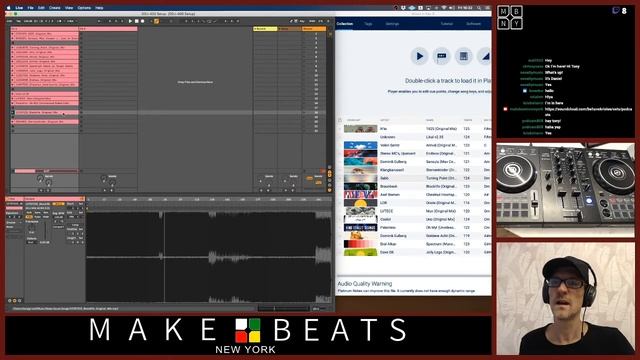The height and width of the screenshot is (360, 640).
Task: Adjust the Transpose knob in the Sample box
Action: tap(31, 226)
